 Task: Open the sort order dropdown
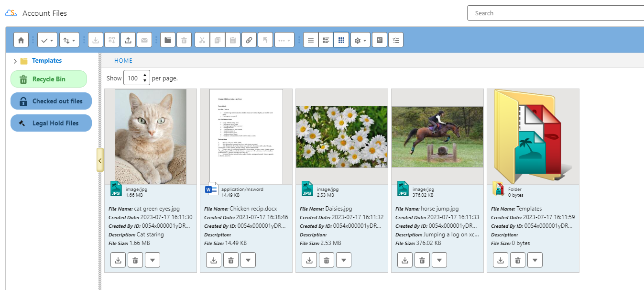[x=69, y=40]
